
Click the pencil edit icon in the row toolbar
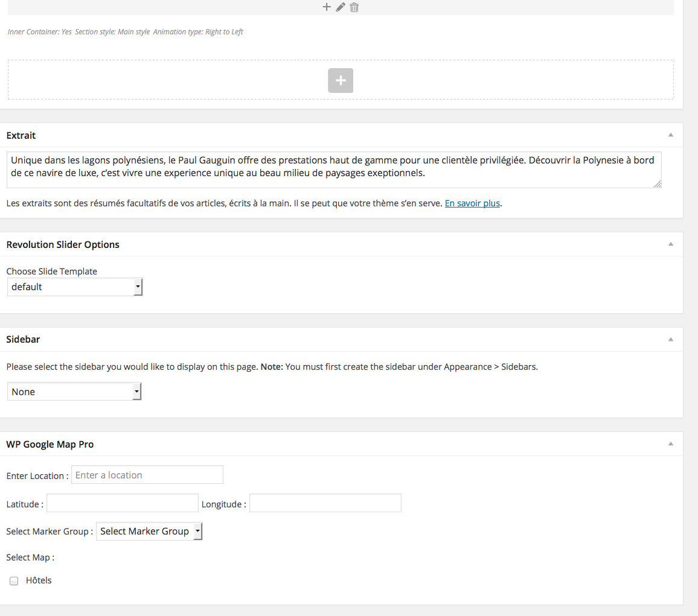tap(341, 7)
